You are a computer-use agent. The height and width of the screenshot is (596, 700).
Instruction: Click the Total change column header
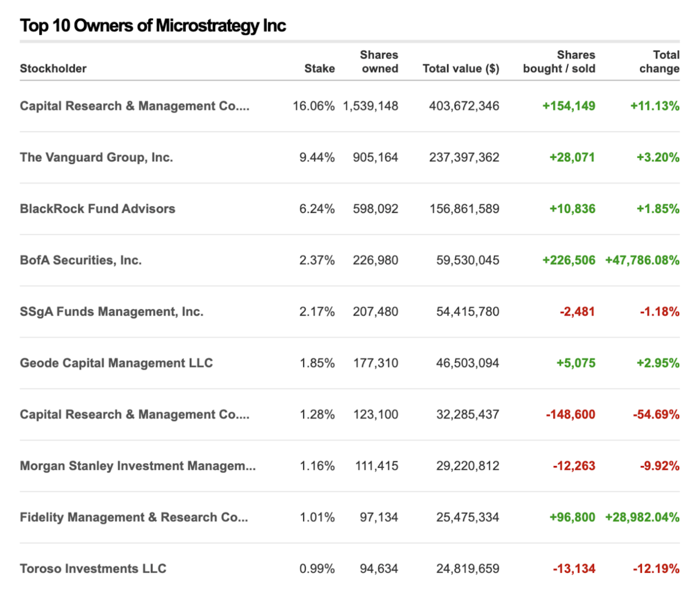coord(659,61)
